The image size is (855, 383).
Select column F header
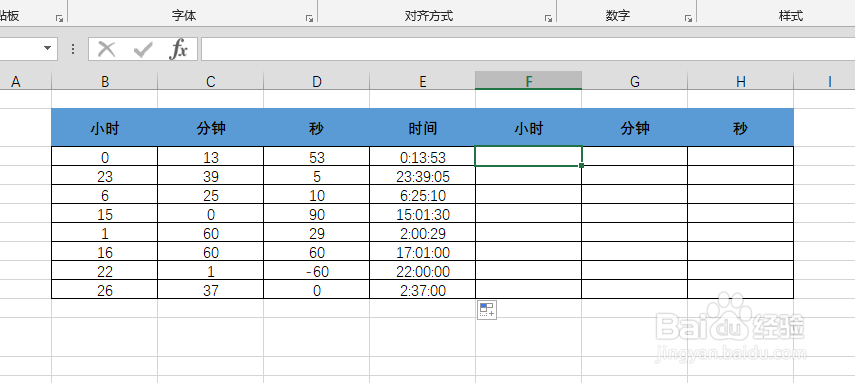(x=528, y=81)
